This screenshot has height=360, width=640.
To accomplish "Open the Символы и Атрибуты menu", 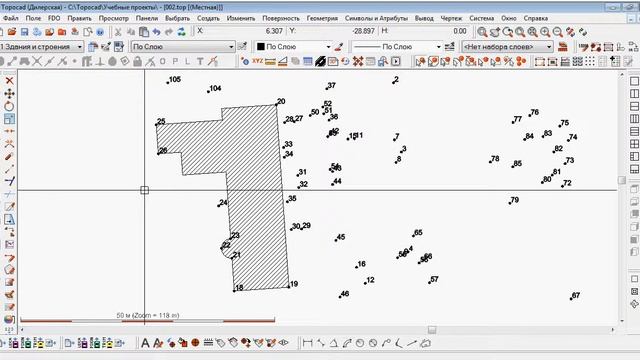I will [x=376, y=18].
